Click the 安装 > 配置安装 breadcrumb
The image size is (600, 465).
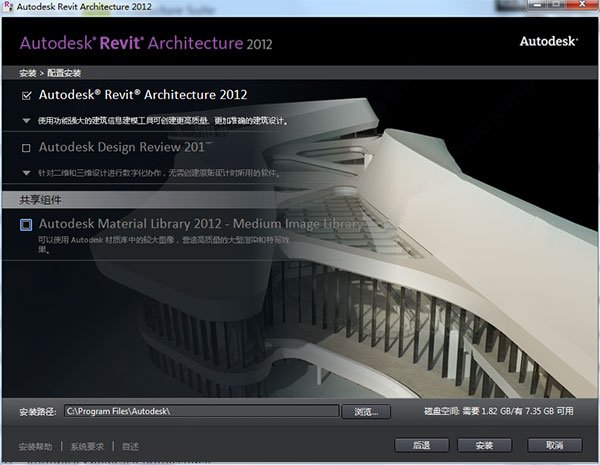pos(50,73)
